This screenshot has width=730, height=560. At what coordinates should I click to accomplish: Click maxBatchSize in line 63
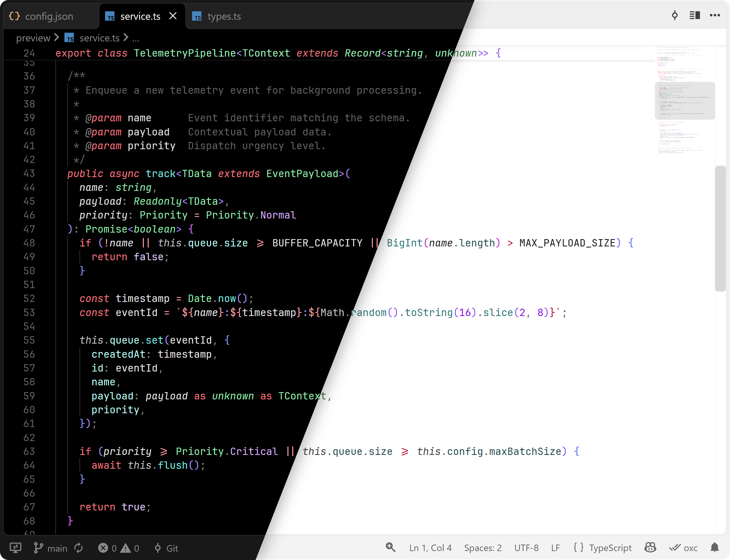pyautogui.click(x=525, y=451)
